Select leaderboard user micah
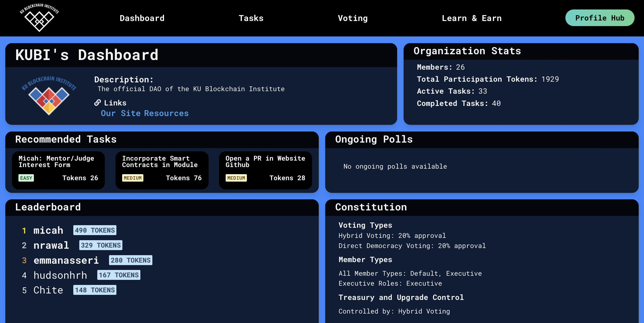Image resolution: width=644 pixels, height=323 pixels. tap(48, 230)
